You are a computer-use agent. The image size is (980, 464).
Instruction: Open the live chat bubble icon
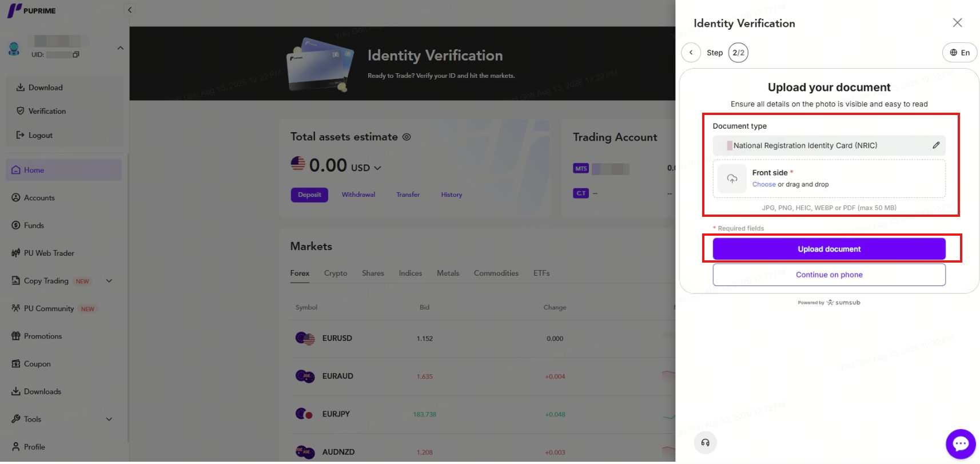pos(961,444)
